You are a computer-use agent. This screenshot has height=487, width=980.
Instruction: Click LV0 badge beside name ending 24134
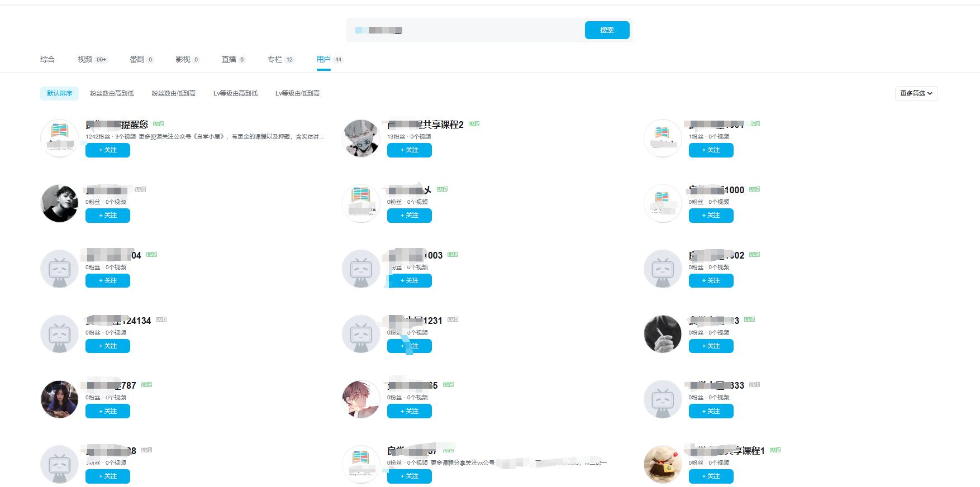pyautogui.click(x=161, y=319)
